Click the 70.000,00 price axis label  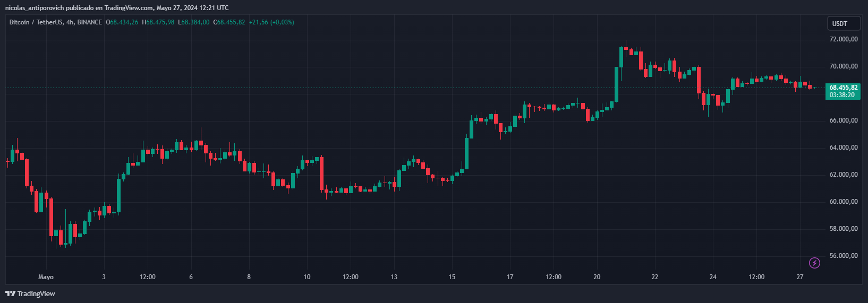tap(844, 66)
